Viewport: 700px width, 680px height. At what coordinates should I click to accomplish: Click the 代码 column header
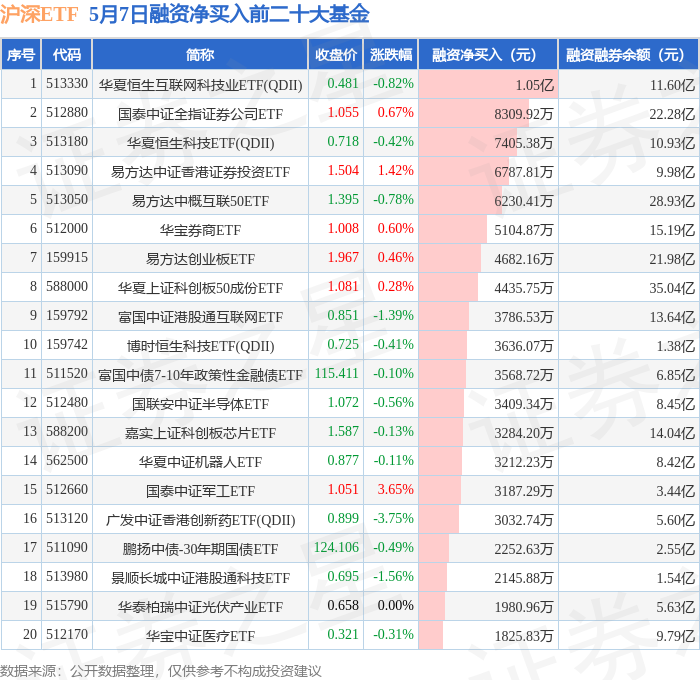67,55
